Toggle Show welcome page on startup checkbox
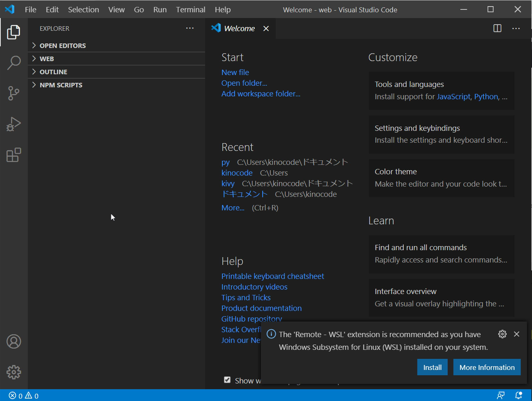Image resolution: width=532 pixels, height=401 pixels. pos(227,380)
